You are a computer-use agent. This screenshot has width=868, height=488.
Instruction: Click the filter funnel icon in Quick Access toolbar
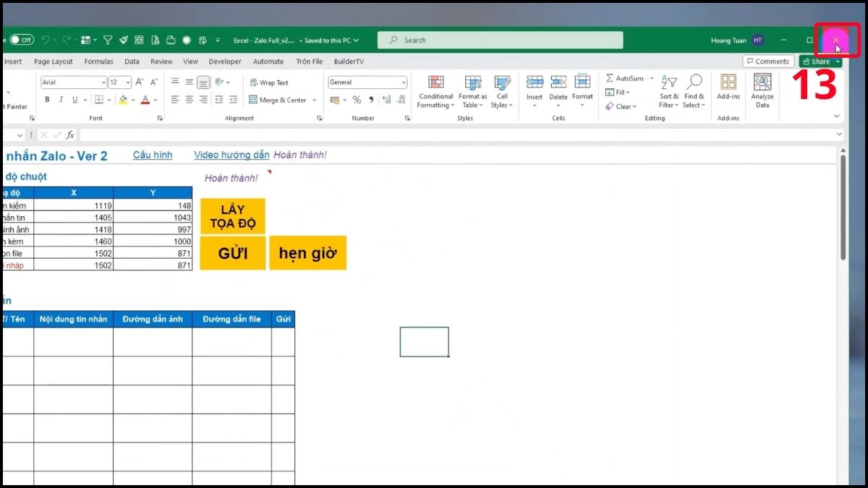point(108,40)
